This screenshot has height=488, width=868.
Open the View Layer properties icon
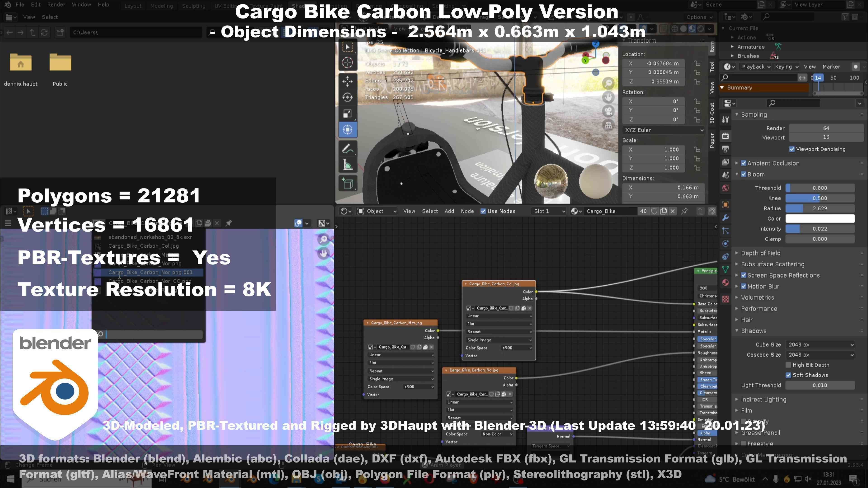pyautogui.click(x=725, y=162)
